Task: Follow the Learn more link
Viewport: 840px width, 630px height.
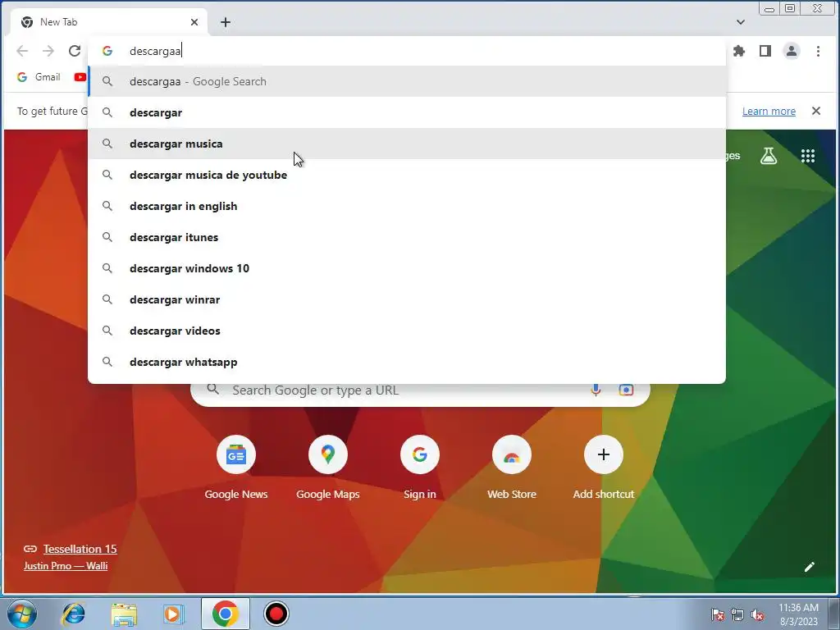Action: 769,111
